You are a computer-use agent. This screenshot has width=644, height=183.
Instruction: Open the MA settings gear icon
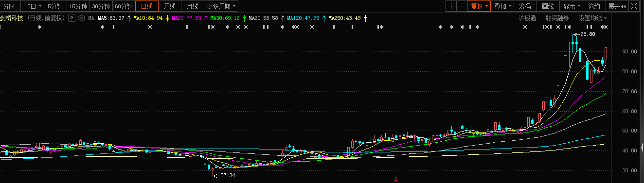click(82, 18)
